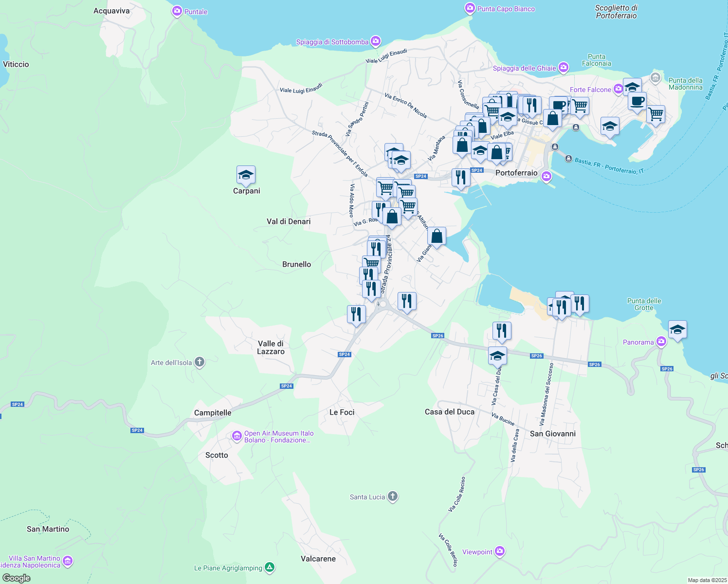Viewport: 728px width, 584px height.
Task: Select the Punta Capo Bianco pin
Action: click(470, 8)
